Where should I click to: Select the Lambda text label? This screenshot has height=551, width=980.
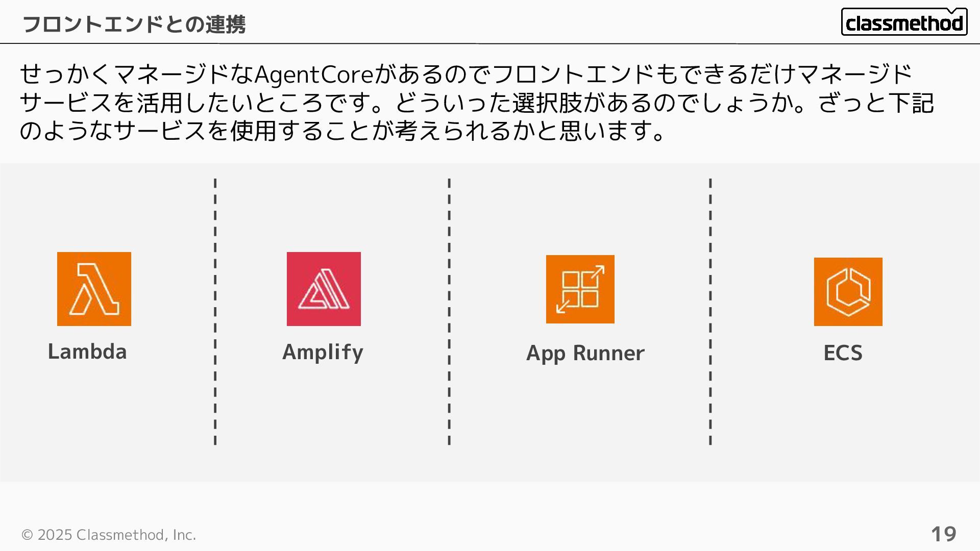pos(87,352)
